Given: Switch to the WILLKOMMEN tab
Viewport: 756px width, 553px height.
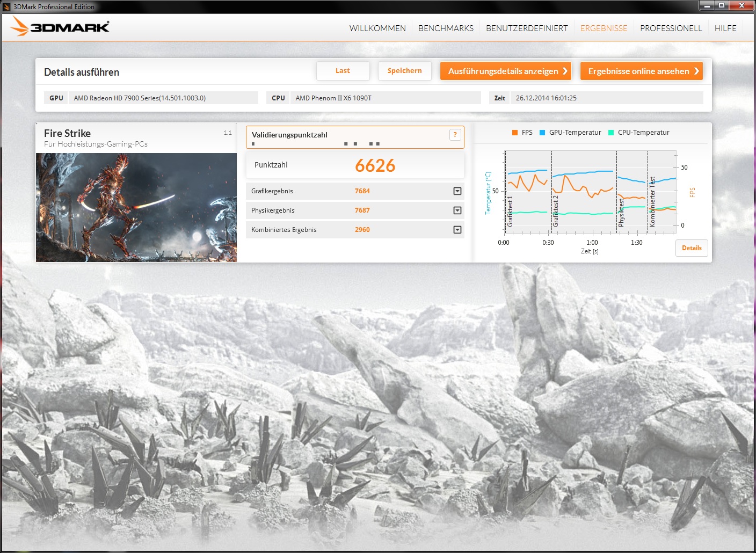Looking at the screenshot, I should click(377, 28).
